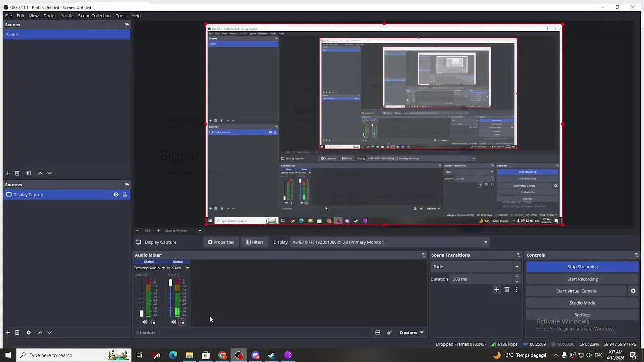
Task: Open the Display monitor selection dropdown
Action: (x=390, y=242)
